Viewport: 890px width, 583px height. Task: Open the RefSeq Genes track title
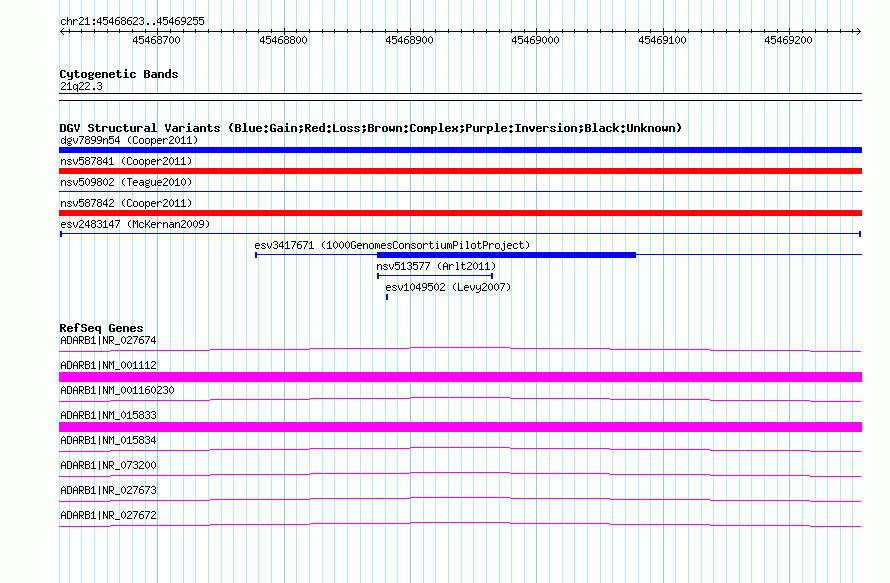point(101,328)
